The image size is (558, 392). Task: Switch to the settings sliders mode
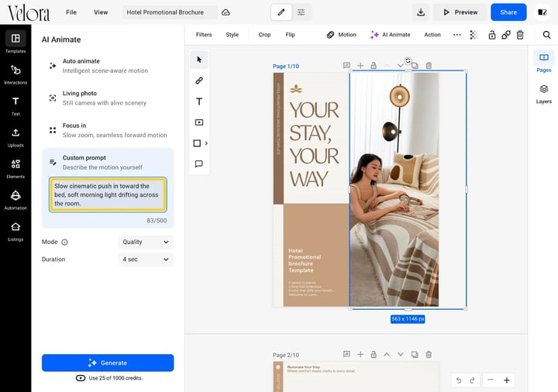pyautogui.click(x=301, y=12)
